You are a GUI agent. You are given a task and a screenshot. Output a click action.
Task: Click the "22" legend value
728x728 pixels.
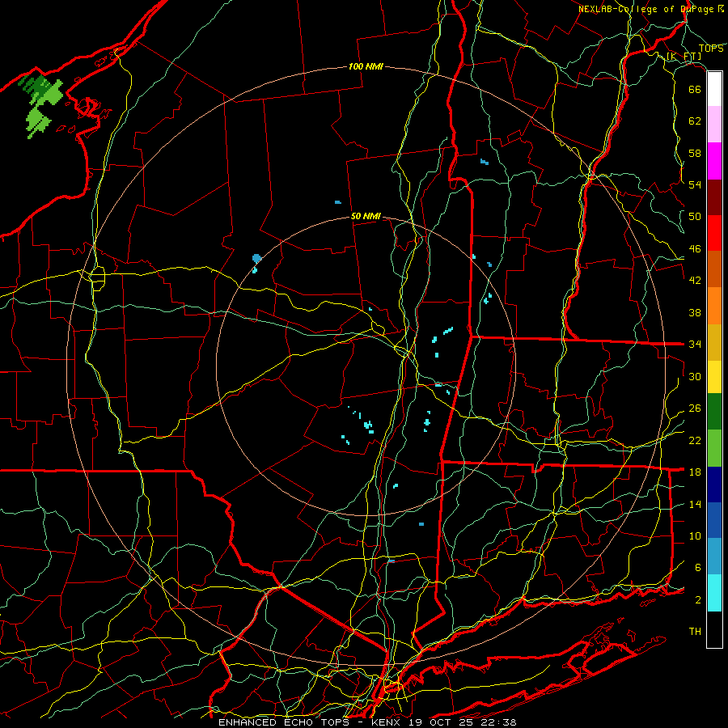coord(695,440)
